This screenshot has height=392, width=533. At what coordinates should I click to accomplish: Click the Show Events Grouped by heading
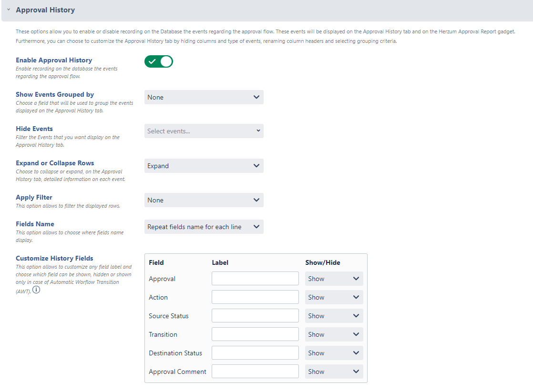point(55,94)
